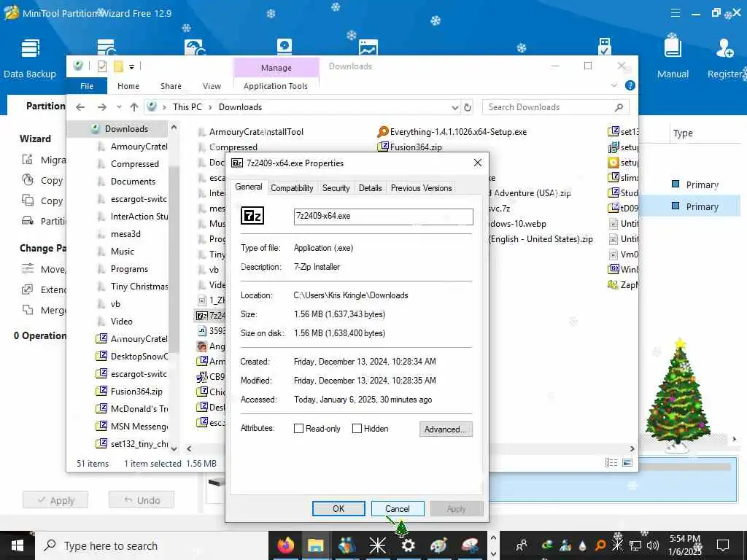Toggle the Hidden attribute checkbox

coord(357,429)
